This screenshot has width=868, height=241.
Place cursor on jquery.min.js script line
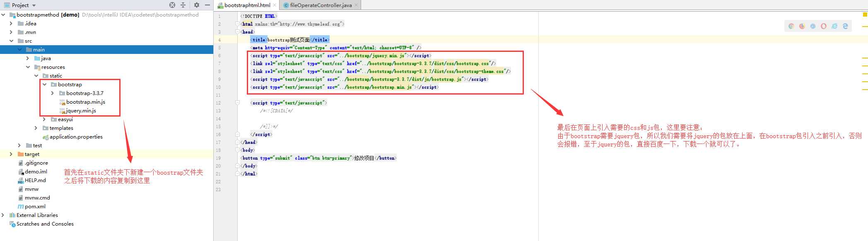point(340,56)
